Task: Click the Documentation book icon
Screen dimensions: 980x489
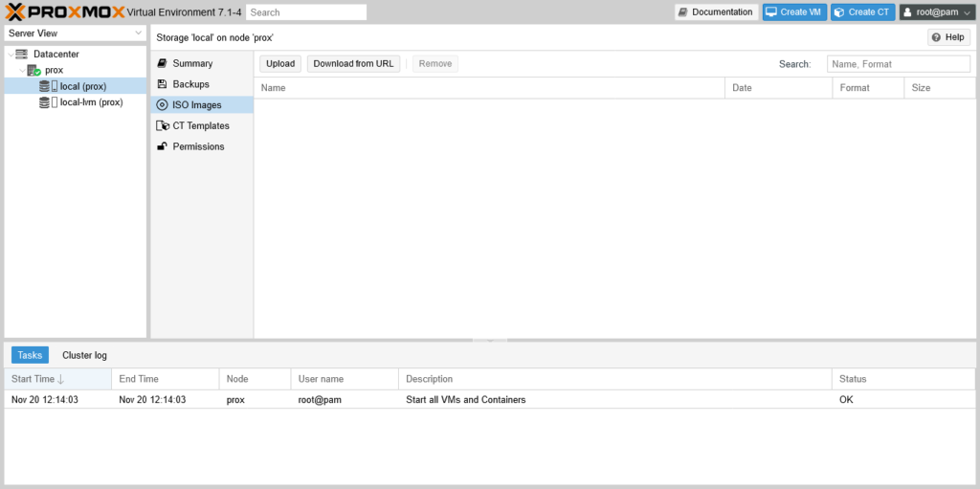Action: [683, 12]
